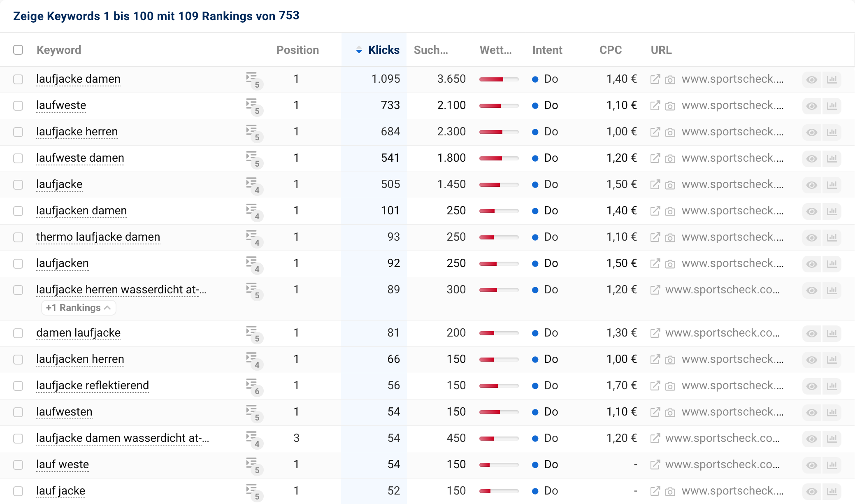Open chart history icon for laufweste damen
Image resolution: width=855 pixels, height=504 pixels.
(832, 158)
